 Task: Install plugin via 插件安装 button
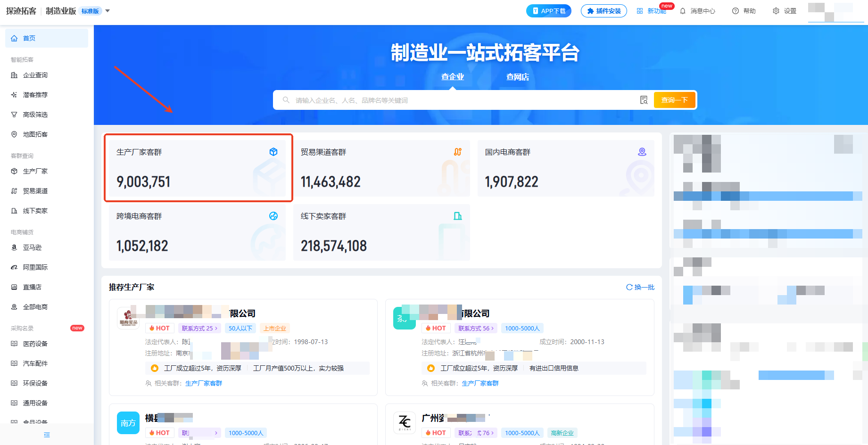603,11
